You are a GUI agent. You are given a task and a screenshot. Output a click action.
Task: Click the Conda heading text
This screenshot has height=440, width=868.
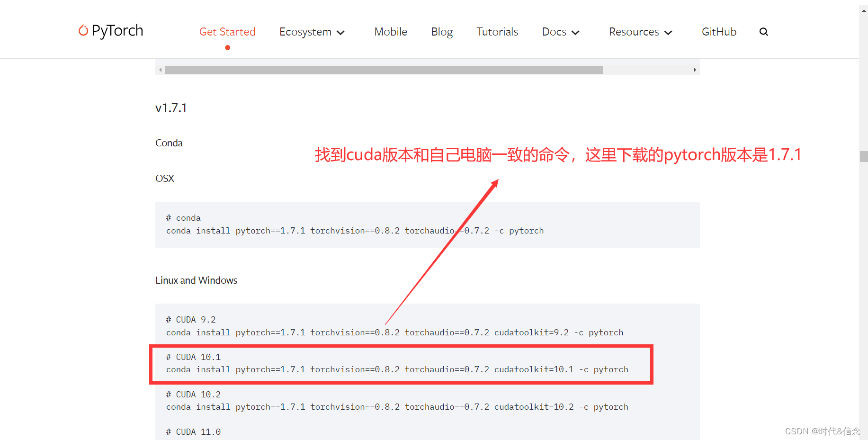[x=169, y=143]
